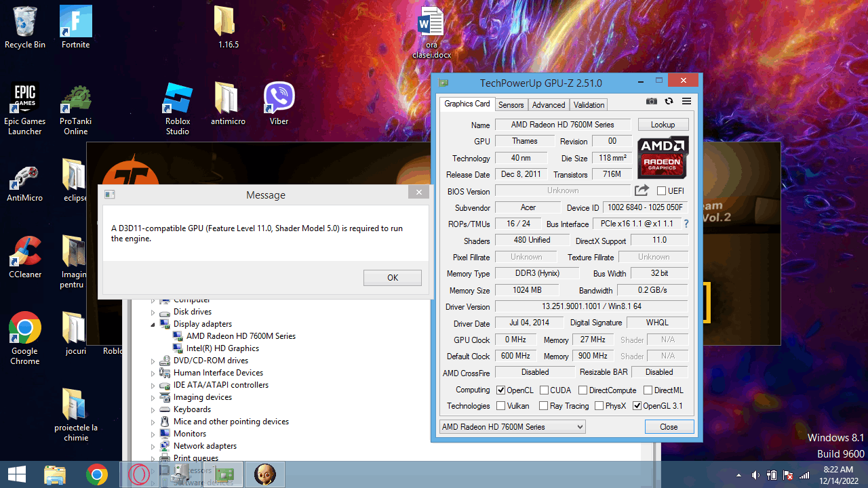Open Google Chrome from the taskbar
Image resolution: width=868 pixels, height=488 pixels.
tap(97, 474)
